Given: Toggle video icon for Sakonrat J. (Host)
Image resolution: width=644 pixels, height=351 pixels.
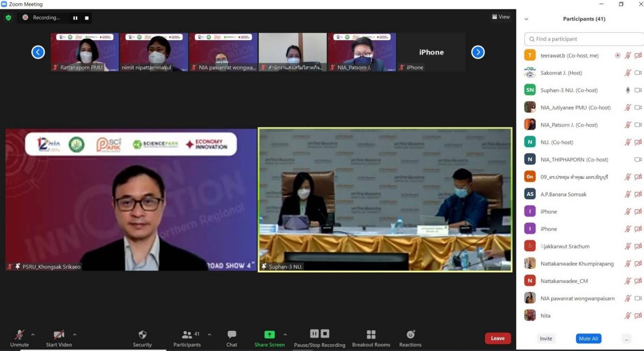Looking at the screenshot, I should 638,73.
